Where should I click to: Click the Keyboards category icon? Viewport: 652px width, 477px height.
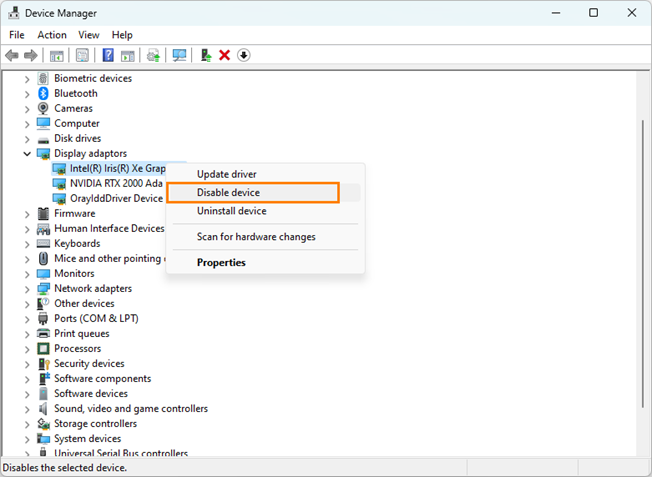(x=43, y=244)
